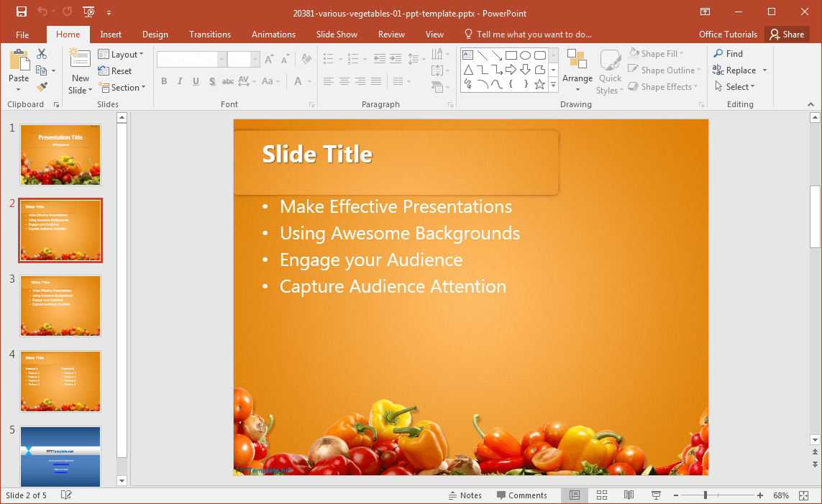Viewport: 822px width, 504px height.
Task: Toggle Underline text formatting
Action: (x=196, y=81)
